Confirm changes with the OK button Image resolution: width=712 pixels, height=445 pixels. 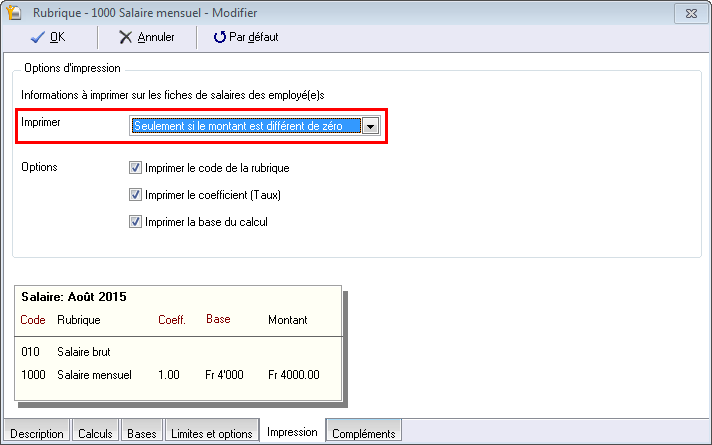tap(48, 37)
